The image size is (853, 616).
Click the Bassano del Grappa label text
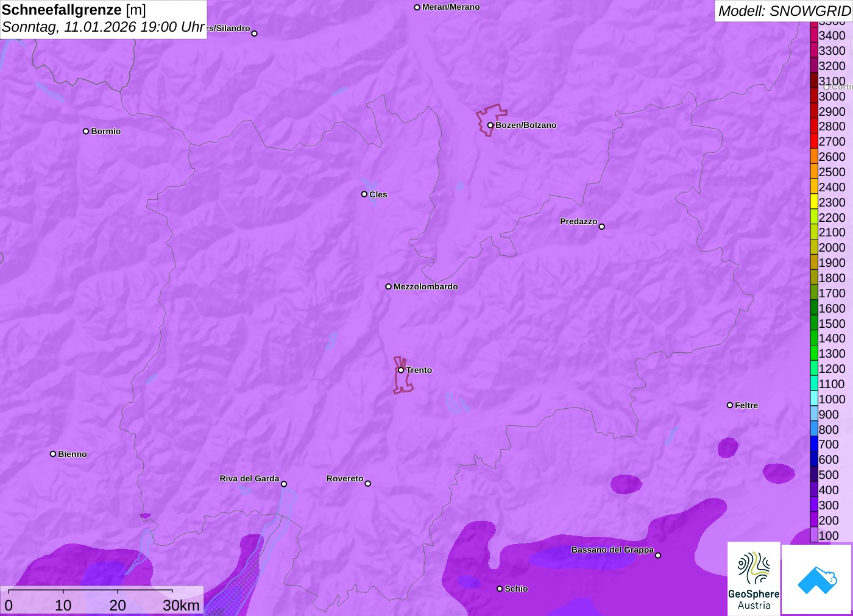pyautogui.click(x=612, y=550)
